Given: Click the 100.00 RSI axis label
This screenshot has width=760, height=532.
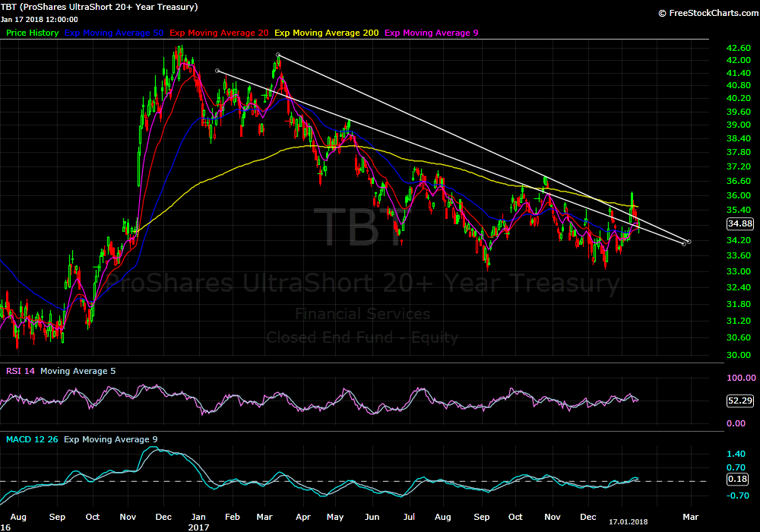Looking at the screenshot, I should point(741,378).
